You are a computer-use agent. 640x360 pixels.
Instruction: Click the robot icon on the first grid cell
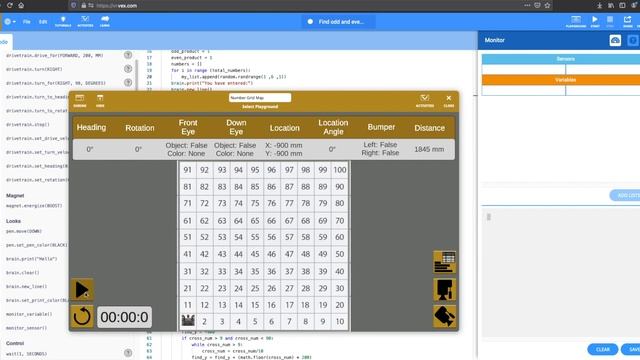coord(188,321)
